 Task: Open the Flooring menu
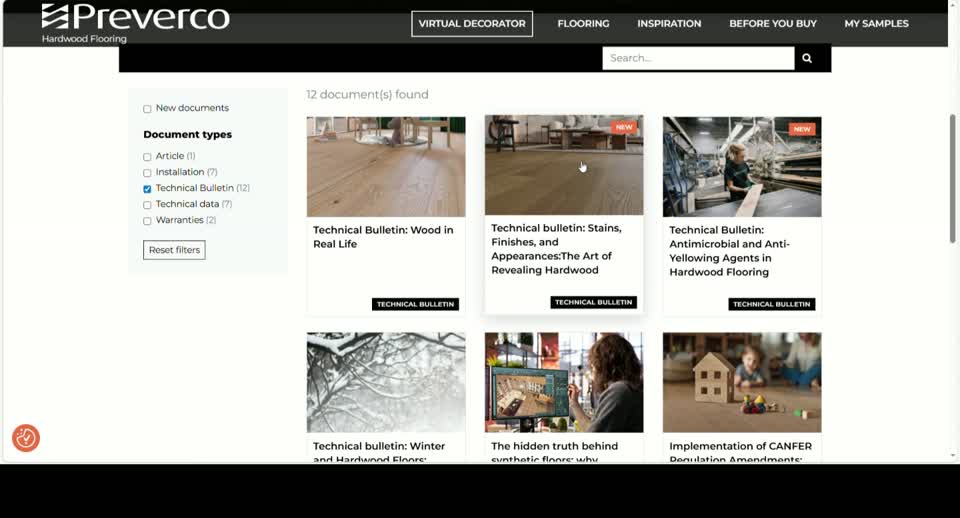point(583,24)
